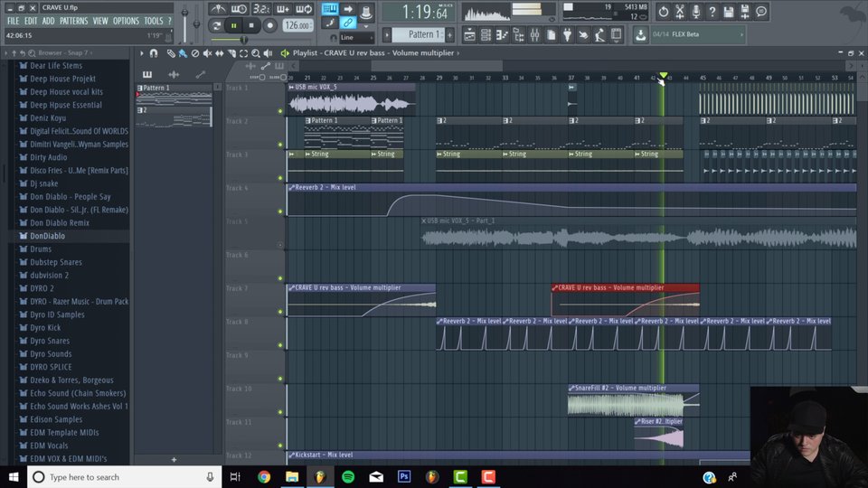
Task: Open project info speech bubble icon
Action: 761,11
